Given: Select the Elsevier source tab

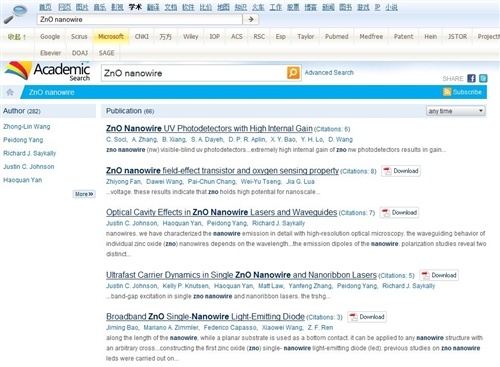Looking at the screenshot, I should click(50, 53).
